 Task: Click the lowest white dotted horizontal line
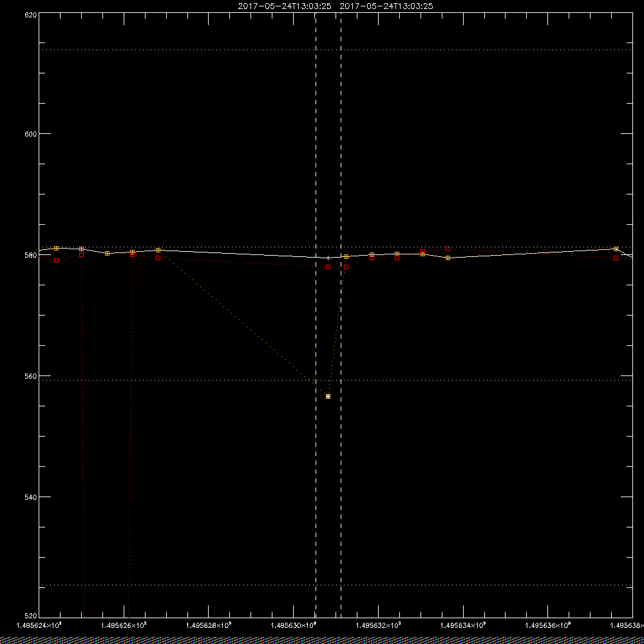click(x=336, y=585)
